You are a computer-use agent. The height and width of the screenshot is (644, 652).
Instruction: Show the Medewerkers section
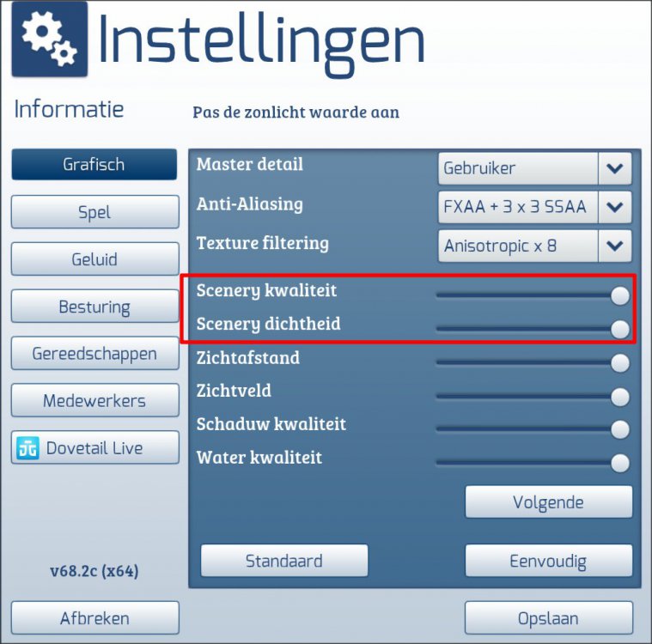click(x=95, y=400)
